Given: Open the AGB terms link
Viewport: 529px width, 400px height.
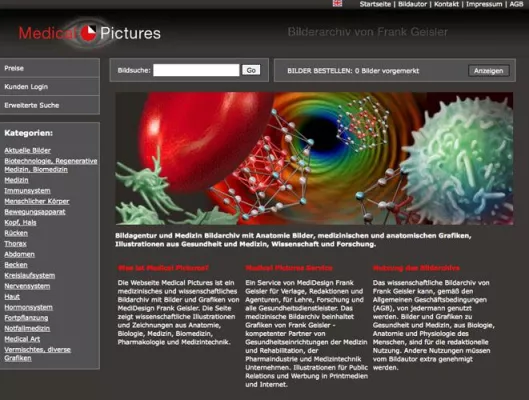Looking at the screenshot, I should pos(516,4).
